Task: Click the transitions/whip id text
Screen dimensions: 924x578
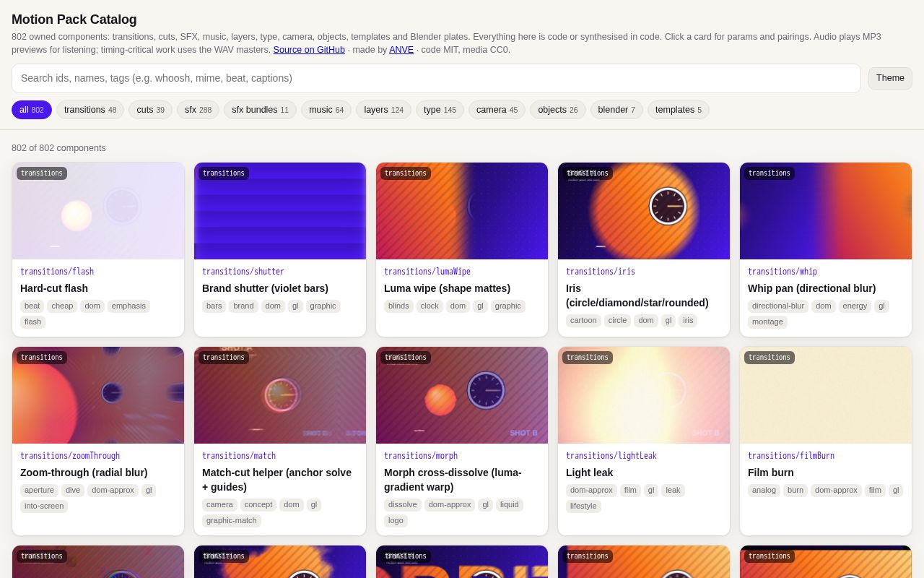Action: (x=783, y=272)
